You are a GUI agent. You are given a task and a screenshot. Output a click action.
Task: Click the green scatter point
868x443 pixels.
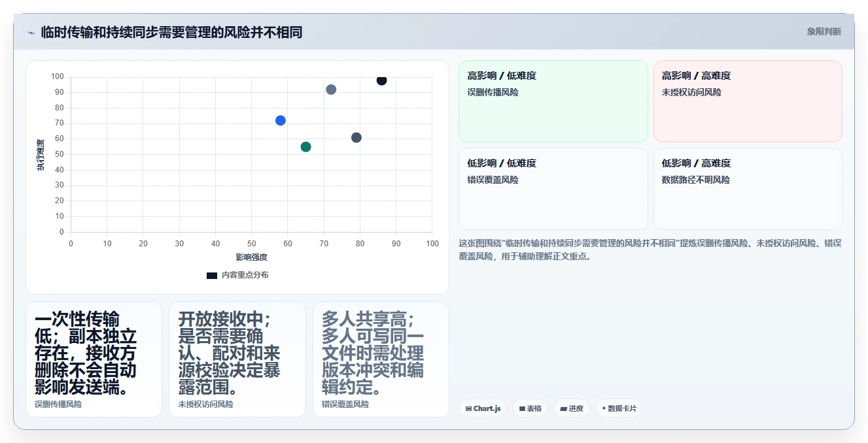pos(305,146)
